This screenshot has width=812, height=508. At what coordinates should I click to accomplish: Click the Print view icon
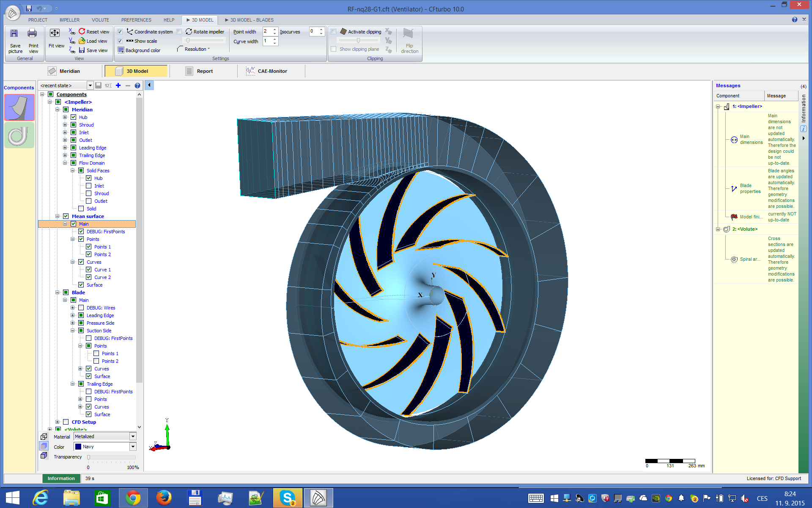click(33, 34)
